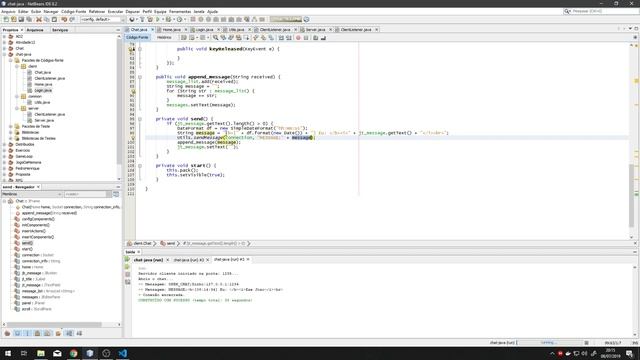Open Mail app from taskbar
Viewport: 640px width, 360px height.
tap(57, 353)
